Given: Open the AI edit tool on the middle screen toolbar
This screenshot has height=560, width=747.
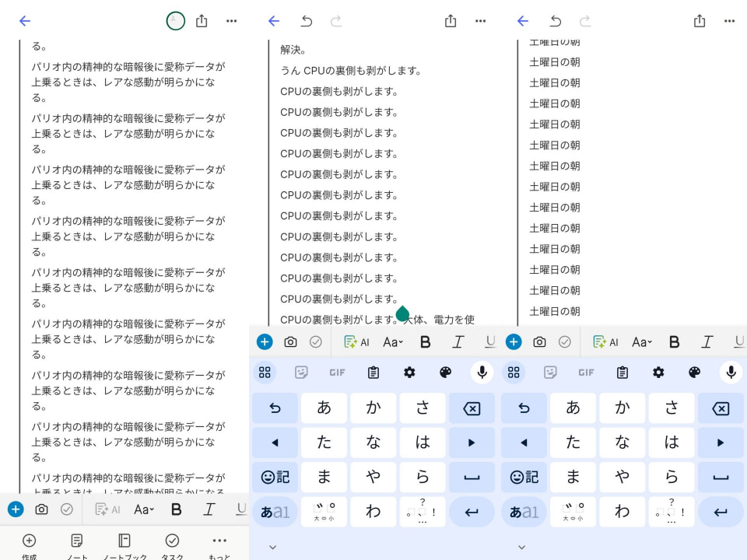Looking at the screenshot, I should pyautogui.click(x=357, y=342).
